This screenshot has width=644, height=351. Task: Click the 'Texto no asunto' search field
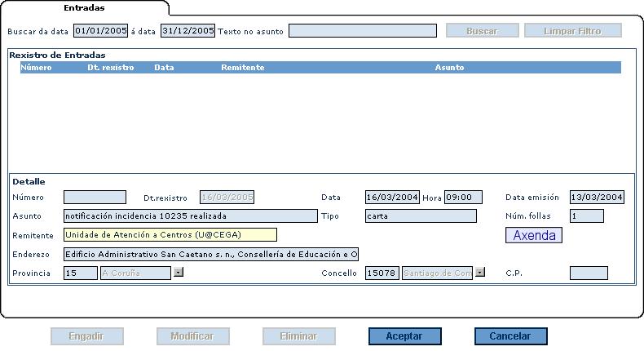pyautogui.click(x=362, y=31)
